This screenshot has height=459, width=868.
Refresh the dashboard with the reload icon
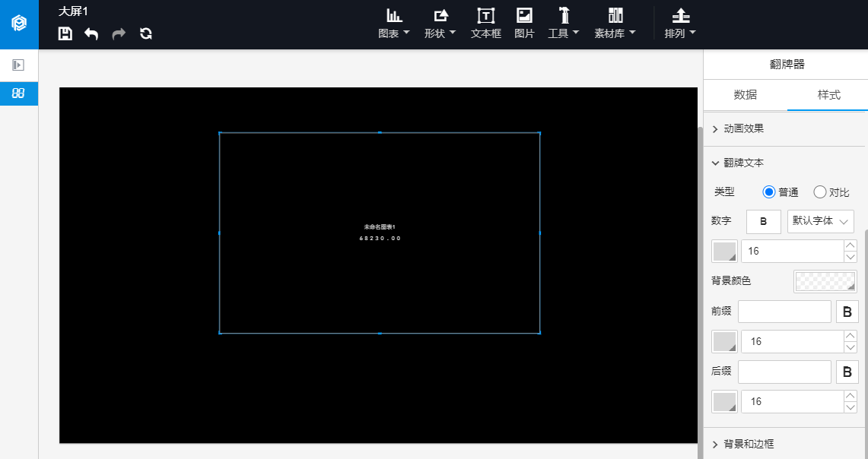pos(145,33)
